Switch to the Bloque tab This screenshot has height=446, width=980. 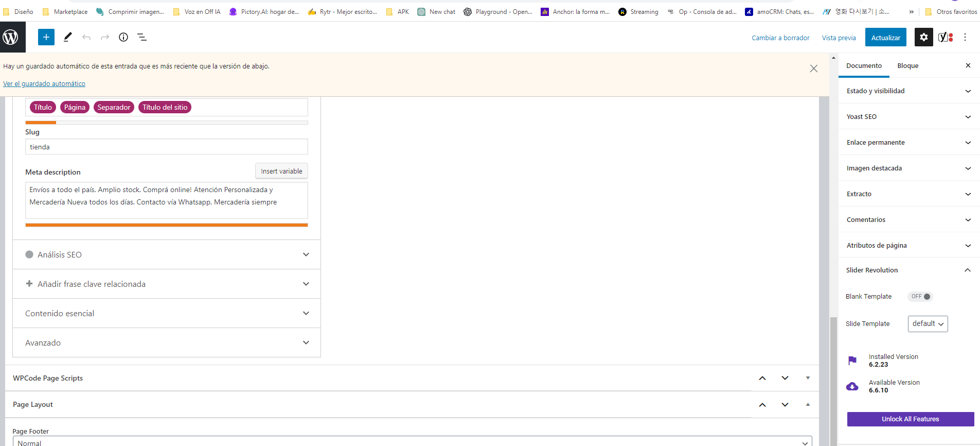pos(907,65)
